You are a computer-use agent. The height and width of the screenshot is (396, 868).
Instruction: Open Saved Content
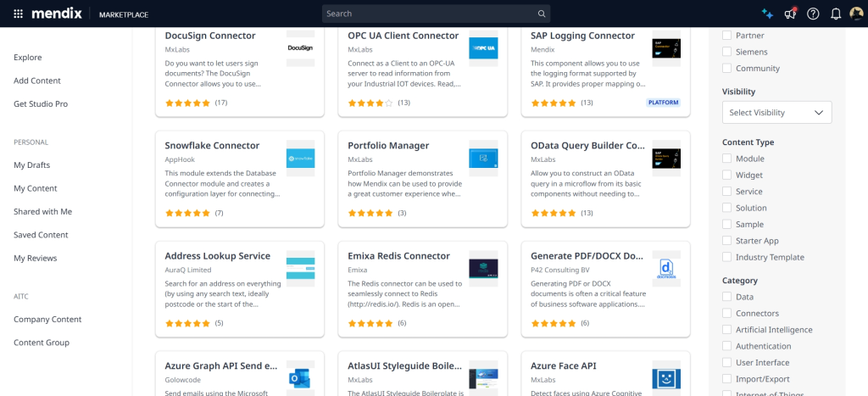coord(41,235)
